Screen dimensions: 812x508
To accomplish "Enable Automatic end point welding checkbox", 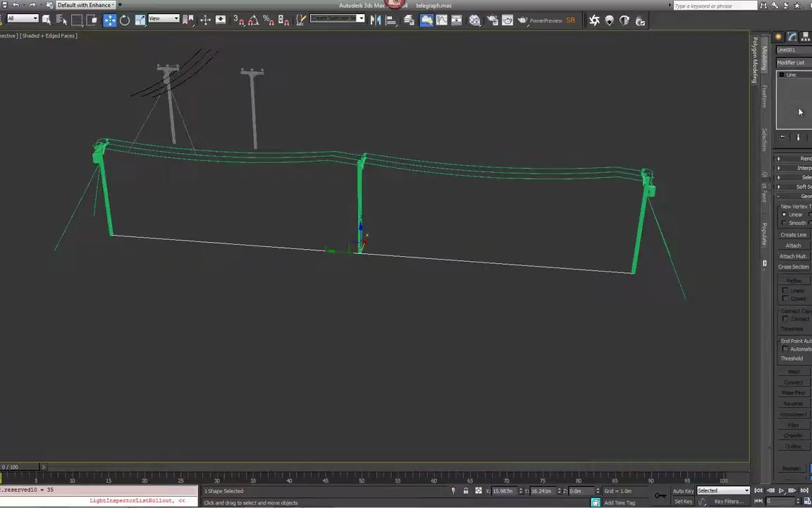I will click(x=785, y=349).
